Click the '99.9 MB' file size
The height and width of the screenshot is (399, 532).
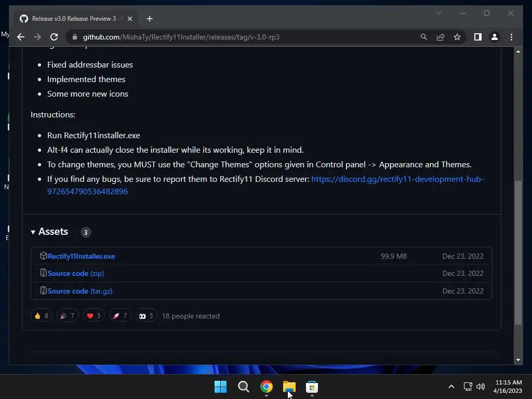click(x=394, y=256)
